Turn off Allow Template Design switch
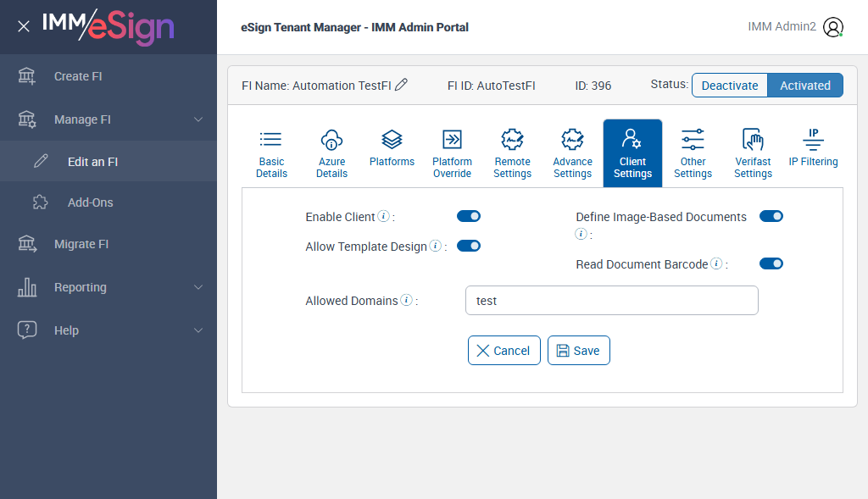The image size is (868, 499). (x=469, y=246)
